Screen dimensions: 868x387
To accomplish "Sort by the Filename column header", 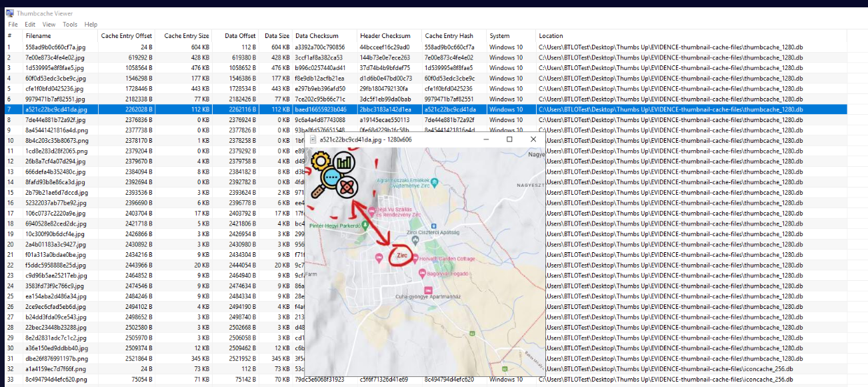I will (x=59, y=36).
